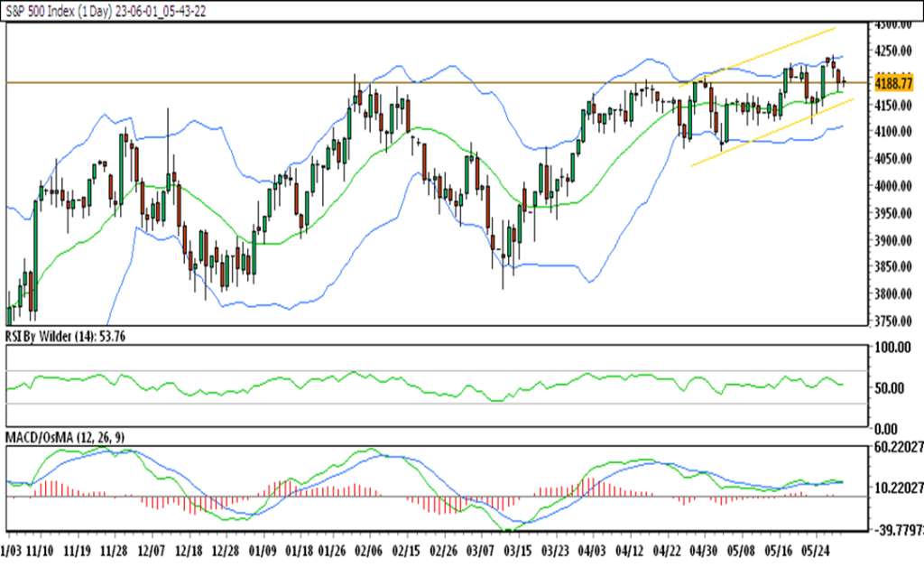The height and width of the screenshot is (586, 924).
Task: Click the 3850.00 price axis label
Action: (893, 266)
